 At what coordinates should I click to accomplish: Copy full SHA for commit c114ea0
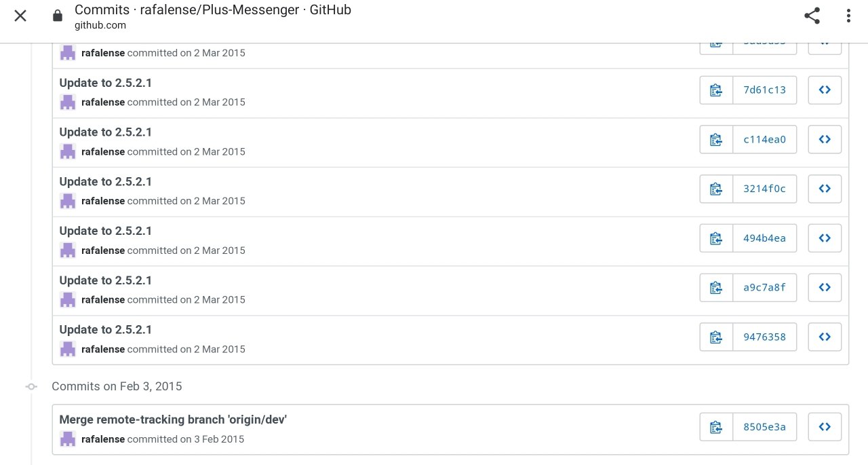(x=716, y=139)
